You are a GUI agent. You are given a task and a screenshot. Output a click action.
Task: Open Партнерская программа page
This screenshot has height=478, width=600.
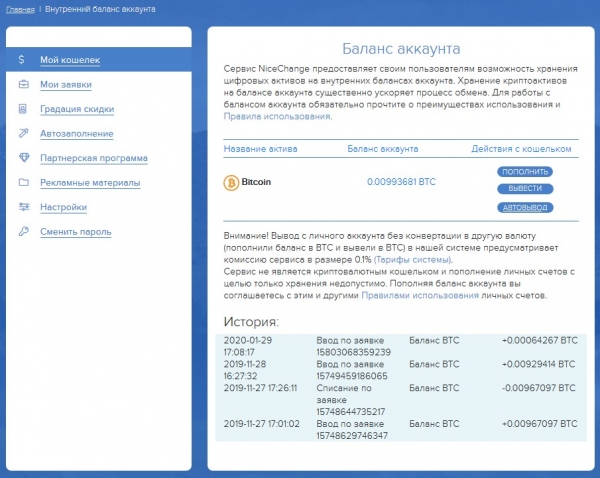click(x=94, y=158)
